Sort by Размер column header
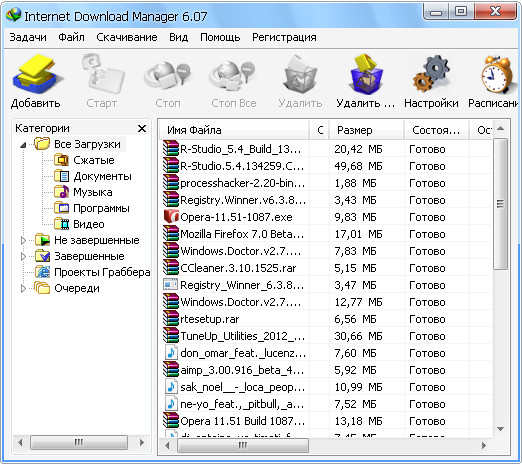 click(367, 130)
